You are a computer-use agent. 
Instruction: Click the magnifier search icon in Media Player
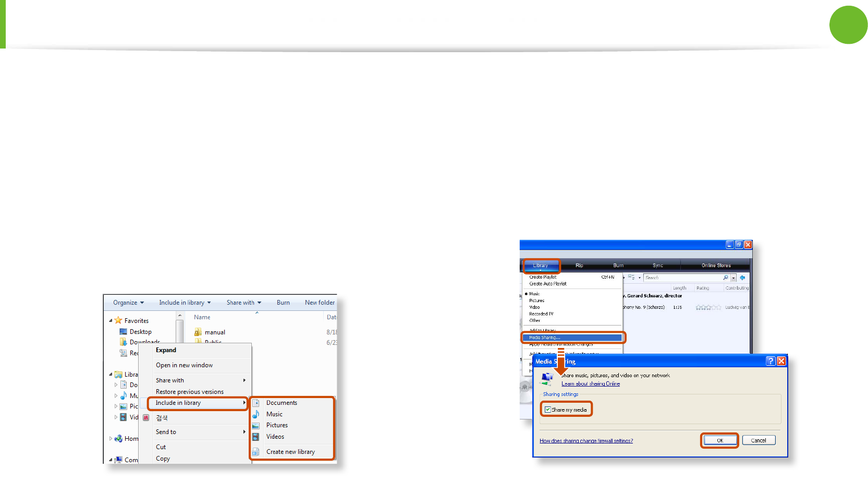[x=725, y=278]
